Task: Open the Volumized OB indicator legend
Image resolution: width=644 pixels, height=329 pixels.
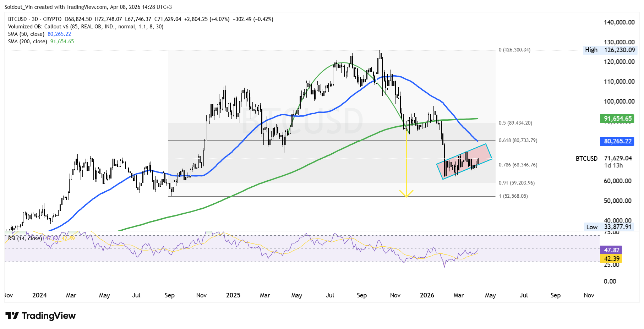Action: click(x=85, y=27)
